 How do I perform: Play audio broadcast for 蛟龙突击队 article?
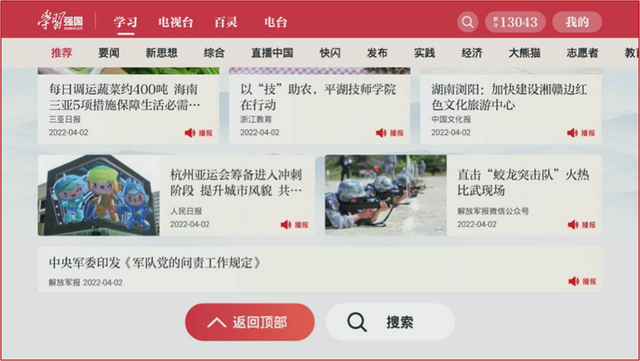[582, 225]
